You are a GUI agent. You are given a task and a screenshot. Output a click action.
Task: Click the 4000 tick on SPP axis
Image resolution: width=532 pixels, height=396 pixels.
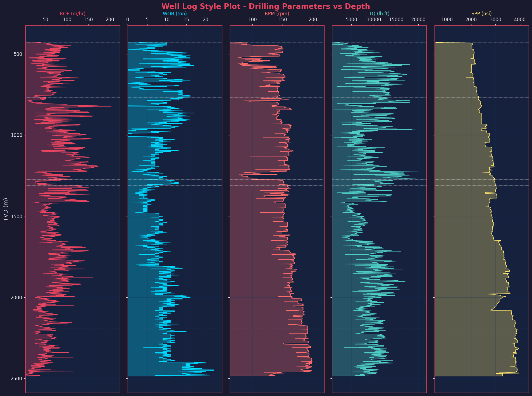[520, 20]
